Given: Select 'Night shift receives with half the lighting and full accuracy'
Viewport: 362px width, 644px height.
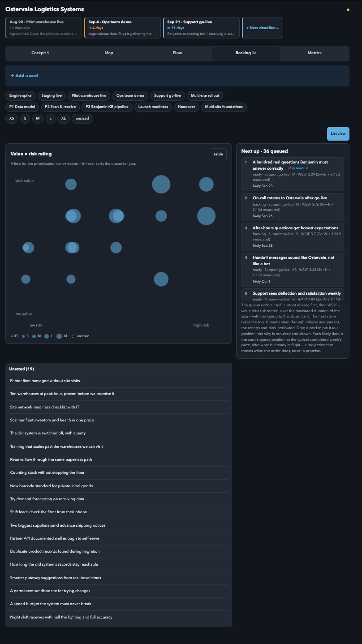Looking at the screenshot, I should 119,617.
